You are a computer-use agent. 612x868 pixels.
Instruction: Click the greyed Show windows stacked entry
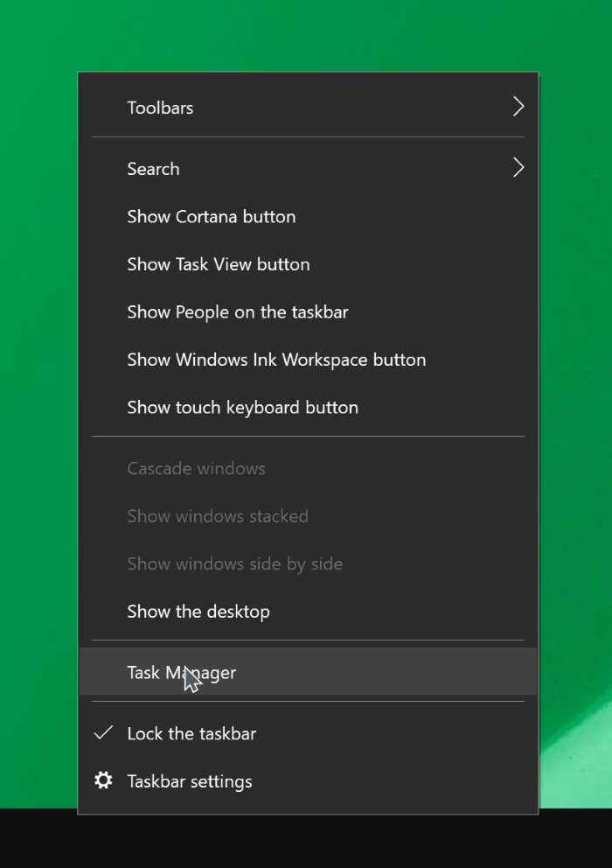(308, 516)
